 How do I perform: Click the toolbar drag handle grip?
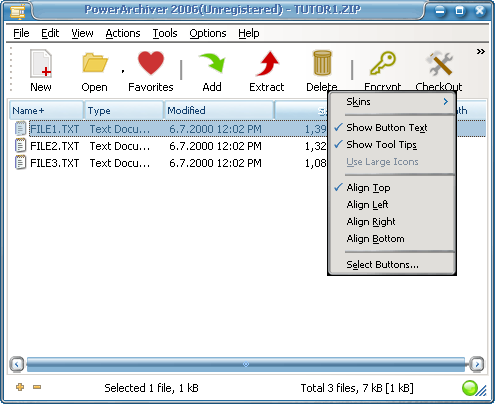[11, 69]
